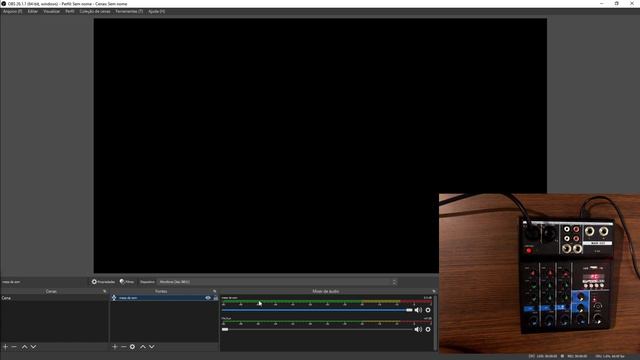The height and width of the screenshot is (360, 640).
Task: Toggle lock icon of mesa de som source
Action: (216, 298)
